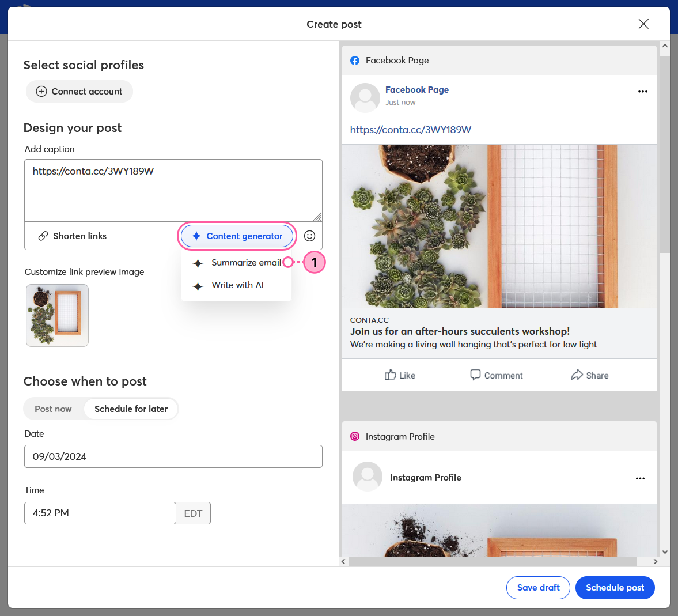Screen dimensions: 678x616
Task: Click Shorten links
Action: [x=73, y=236]
